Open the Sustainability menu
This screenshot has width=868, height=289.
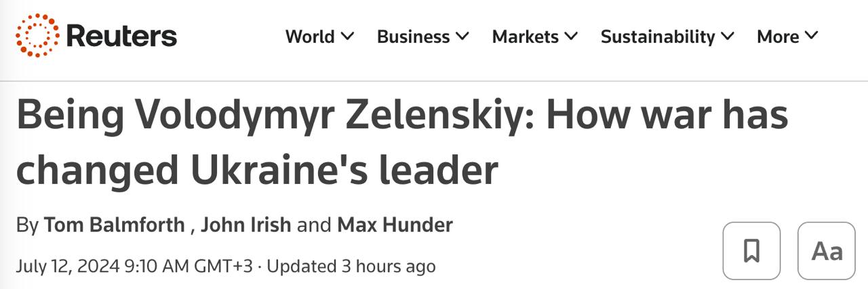tap(658, 37)
